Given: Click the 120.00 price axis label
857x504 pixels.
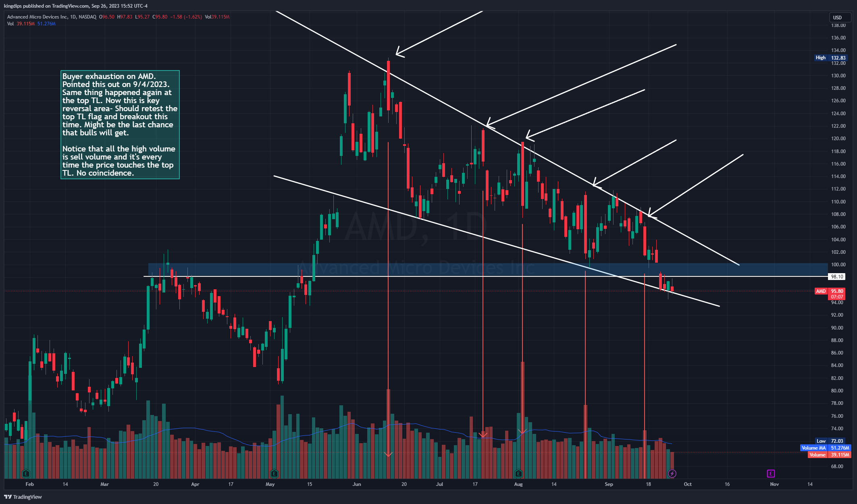Looking at the screenshot, I should coord(838,138).
